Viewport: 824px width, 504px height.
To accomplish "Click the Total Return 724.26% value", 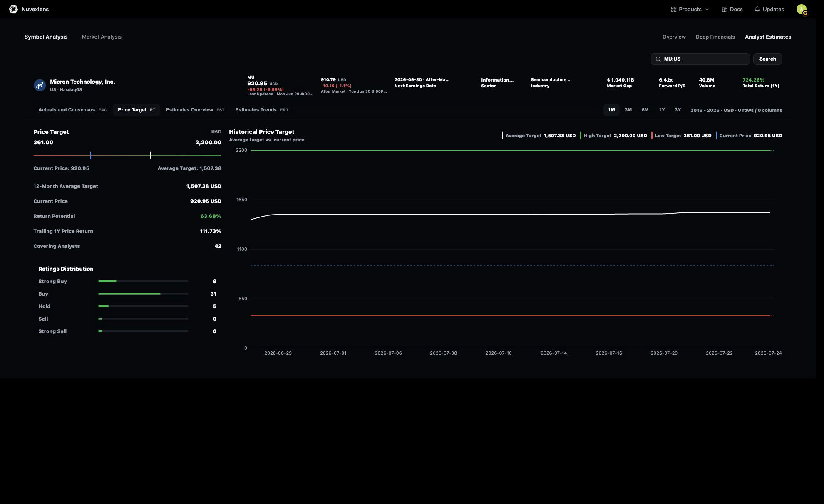I will tap(753, 80).
